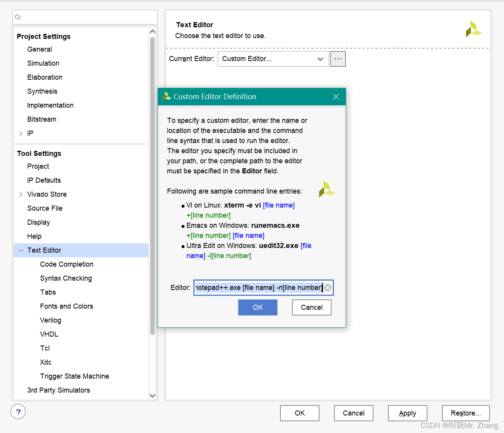Open Fonts and Colors settings
Viewport: 504px width, 433px height.
click(66, 306)
